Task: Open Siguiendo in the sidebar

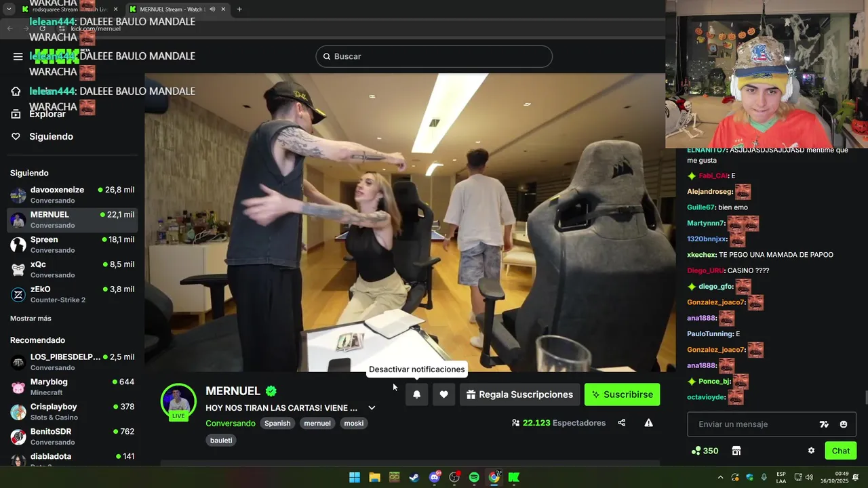Action: click(x=51, y=136)
